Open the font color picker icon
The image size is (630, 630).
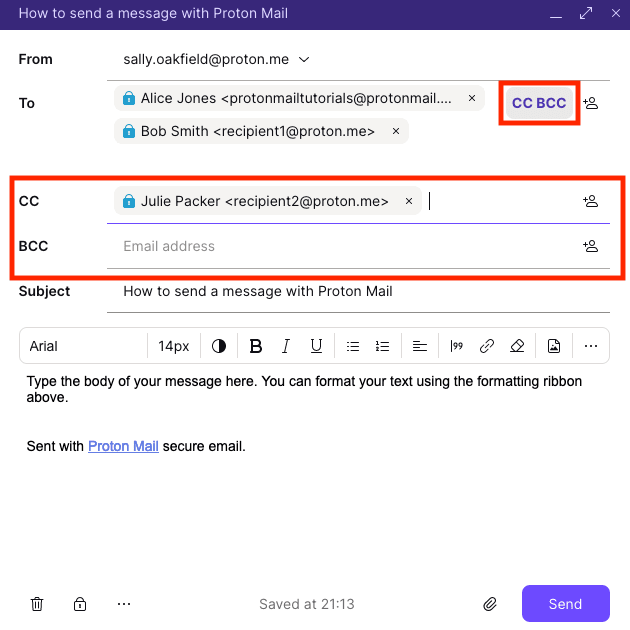click(219, 346)
